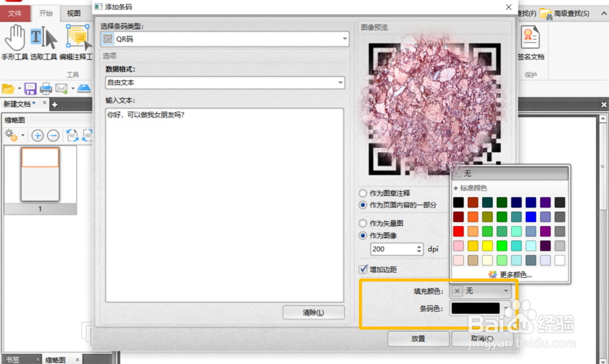Switch to the 开始 ribbon tab
Image resolution: width=609 pixels, height=364 pixels.
pyautogui.click(x=46, y=13)
